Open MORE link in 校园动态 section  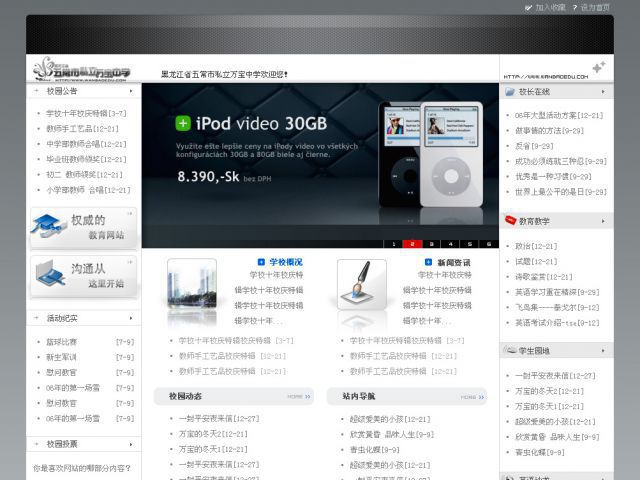(x=296, y=397)
